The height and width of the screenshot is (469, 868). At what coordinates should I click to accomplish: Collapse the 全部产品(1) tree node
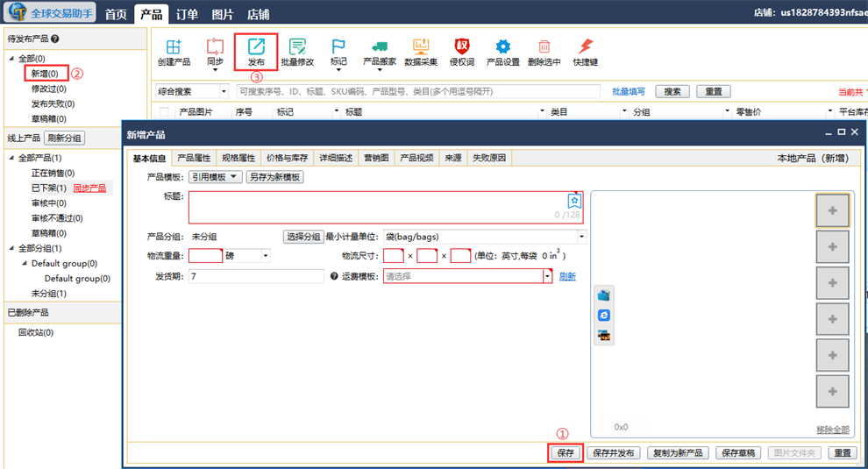click(11, 158)
